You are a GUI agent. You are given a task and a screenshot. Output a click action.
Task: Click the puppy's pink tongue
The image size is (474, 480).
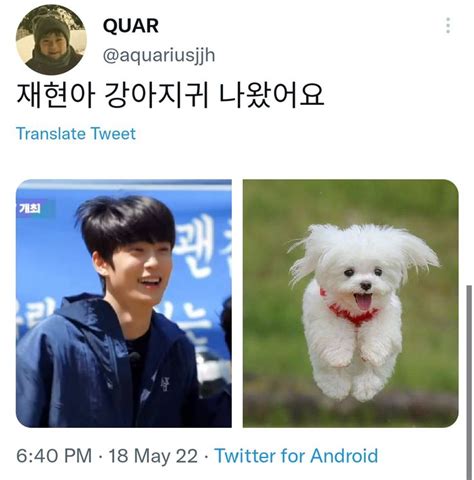[x=363, y=302]
